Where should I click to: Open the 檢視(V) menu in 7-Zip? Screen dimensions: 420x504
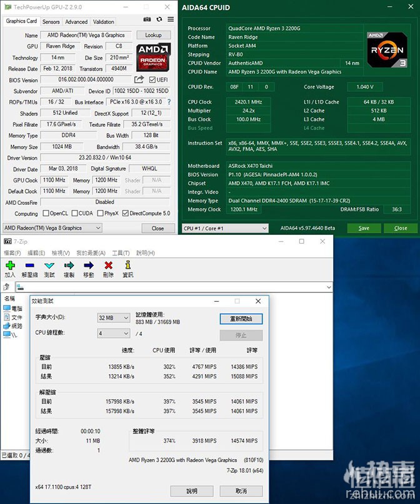pos(61,253)
